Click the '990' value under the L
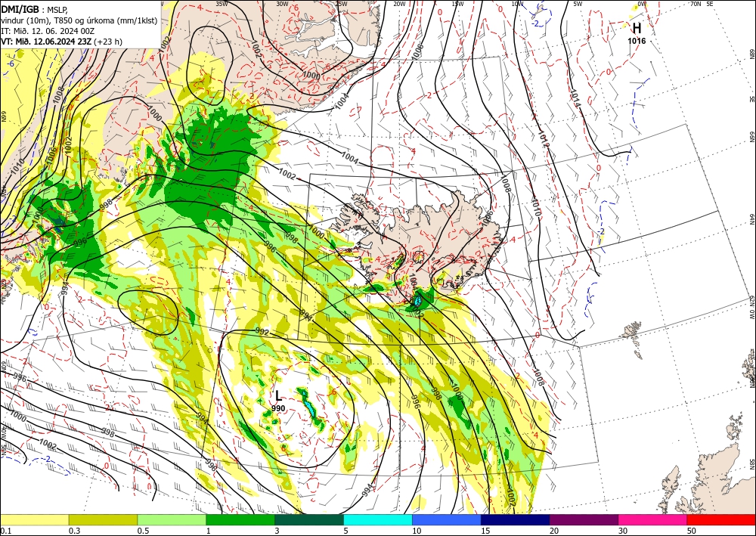The height and width of the screenshot is (536, 756). click(x=278, y=408)
